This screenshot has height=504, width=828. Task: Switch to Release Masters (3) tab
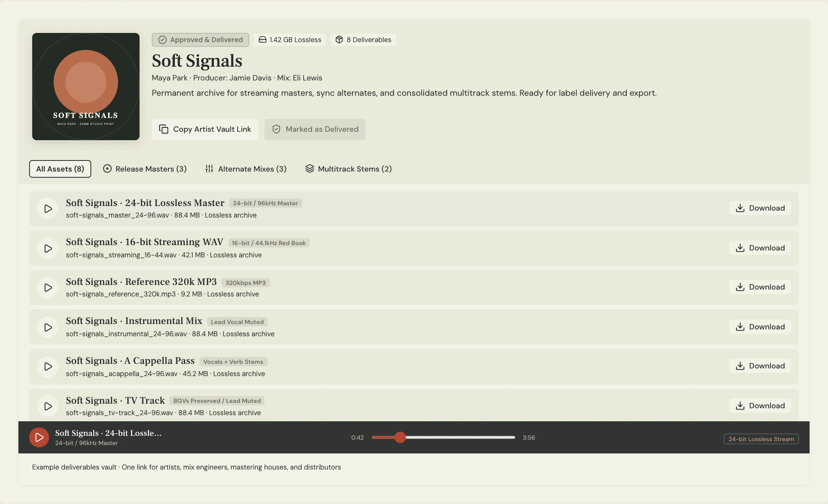coord(145,169)
